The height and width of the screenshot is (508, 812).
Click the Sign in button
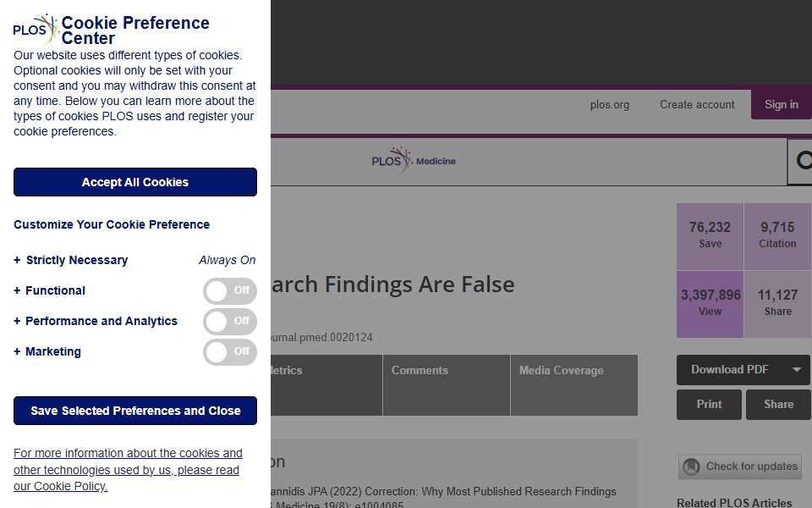(782, 105)
